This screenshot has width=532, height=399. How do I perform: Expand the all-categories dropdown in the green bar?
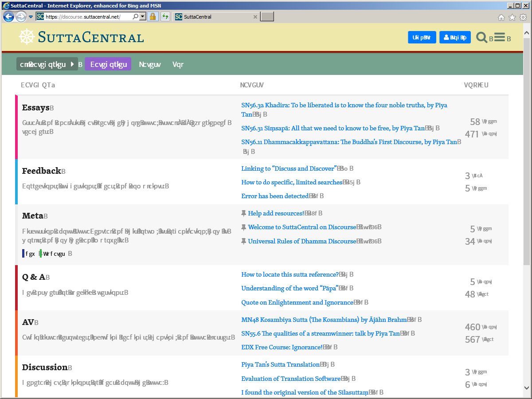[47, 64]
